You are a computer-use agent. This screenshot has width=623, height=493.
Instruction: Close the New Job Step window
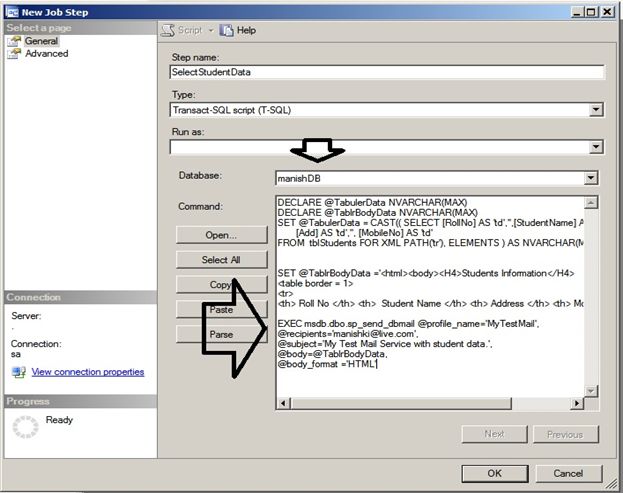click(608, 12)
